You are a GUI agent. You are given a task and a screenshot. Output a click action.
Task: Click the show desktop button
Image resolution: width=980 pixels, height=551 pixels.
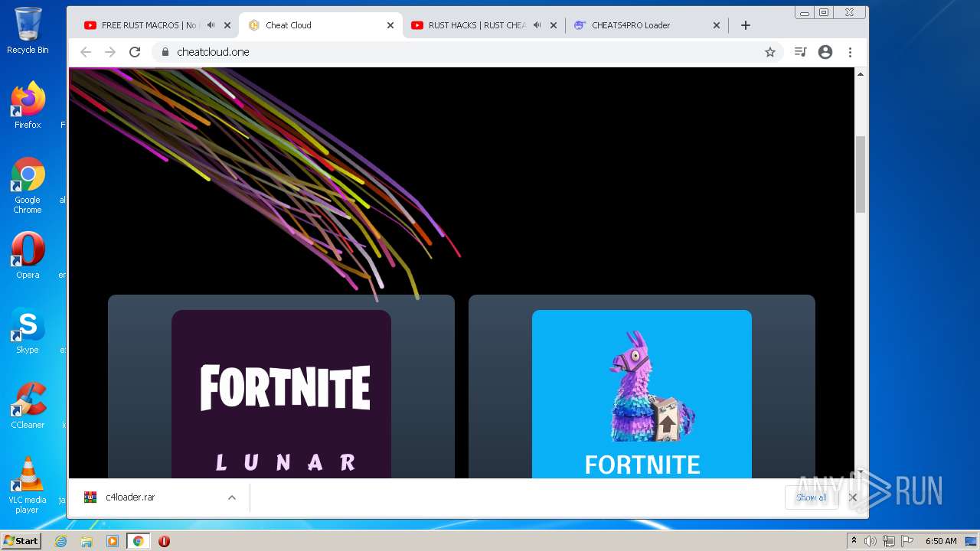point(972,541)
